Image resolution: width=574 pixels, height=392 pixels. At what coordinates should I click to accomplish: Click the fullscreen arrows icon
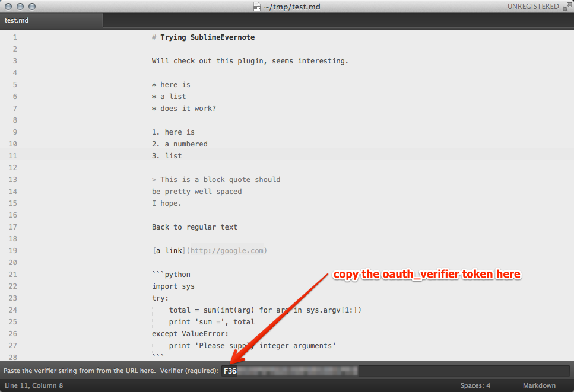[x=567, y=7]
